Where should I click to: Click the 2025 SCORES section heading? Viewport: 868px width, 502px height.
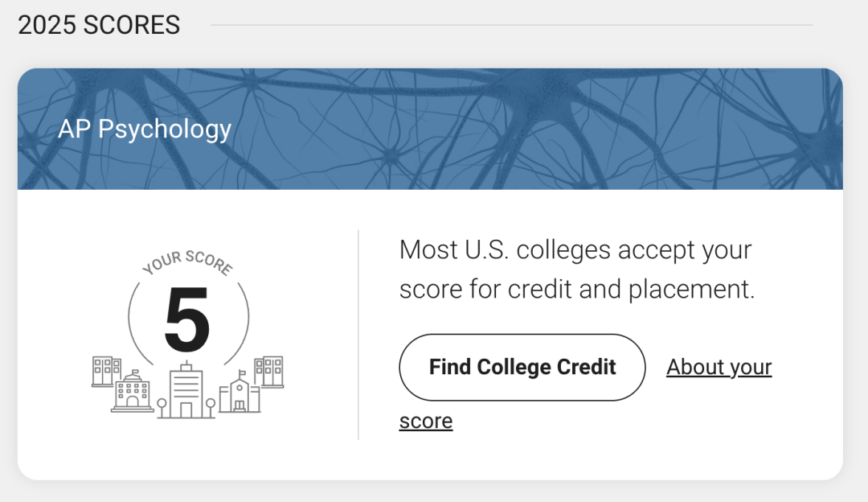(x=99, y=25)
